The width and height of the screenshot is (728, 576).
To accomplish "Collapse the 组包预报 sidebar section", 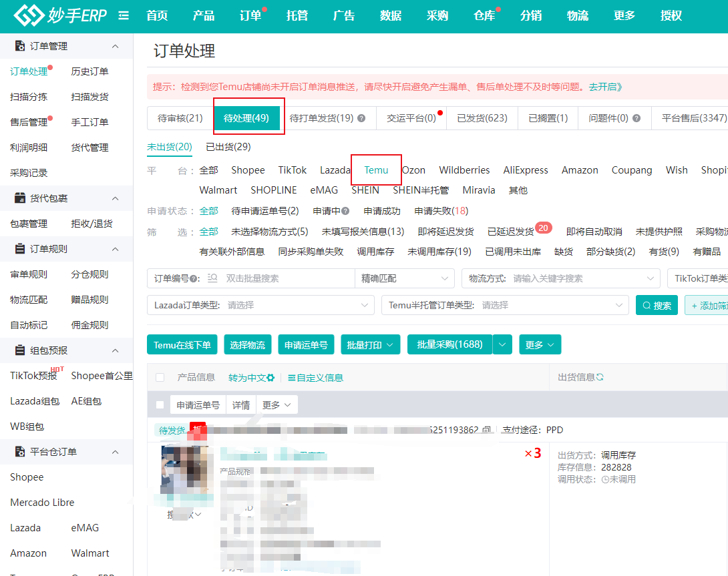I will pyautogui.click(x=115, y=350).
